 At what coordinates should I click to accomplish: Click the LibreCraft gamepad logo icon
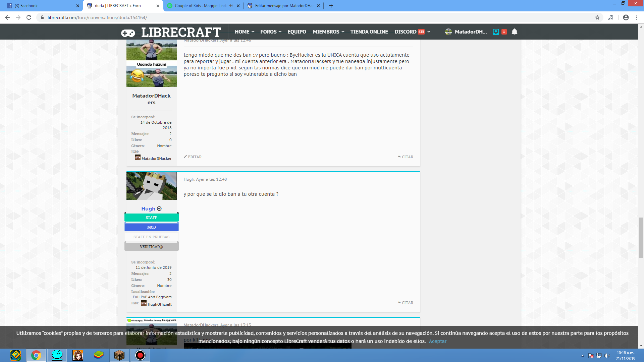coord(128,33)
